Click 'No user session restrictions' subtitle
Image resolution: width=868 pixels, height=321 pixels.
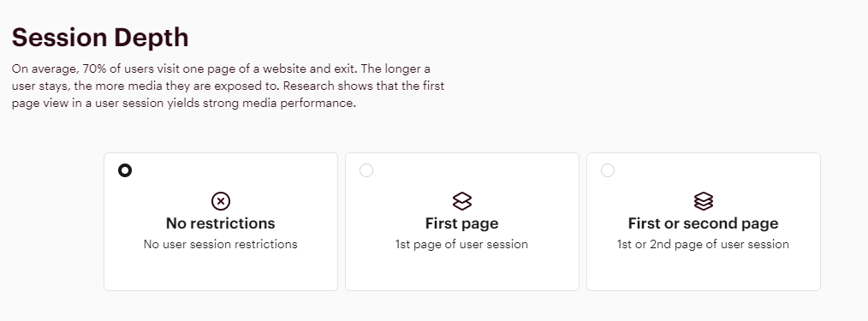[x=220, y=244]
